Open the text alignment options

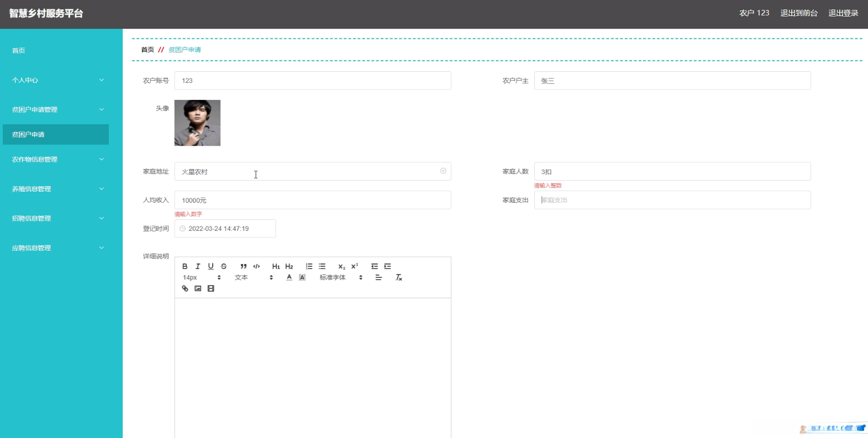[378, 277]
